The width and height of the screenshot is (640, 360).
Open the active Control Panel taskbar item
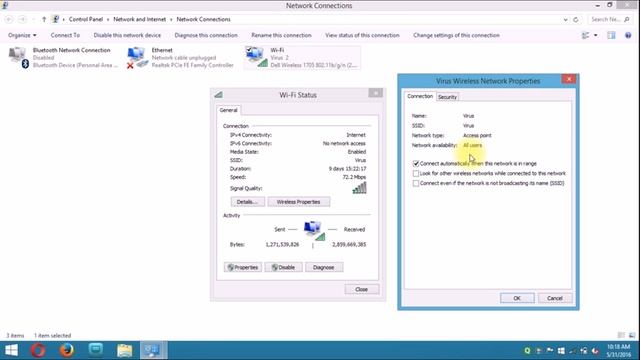(x=153, y=350)
